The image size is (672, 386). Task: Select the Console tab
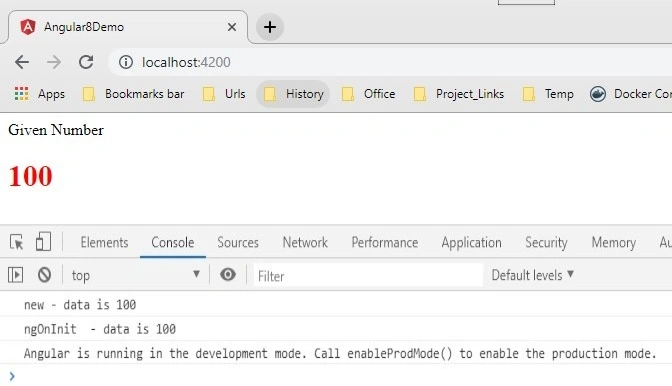pos(173,242)
